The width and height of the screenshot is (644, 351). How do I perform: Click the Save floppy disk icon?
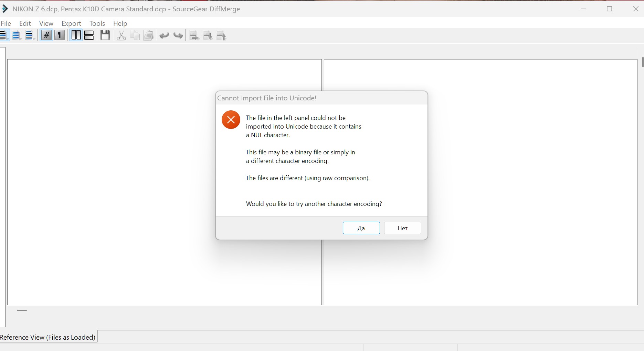point(105,35)
